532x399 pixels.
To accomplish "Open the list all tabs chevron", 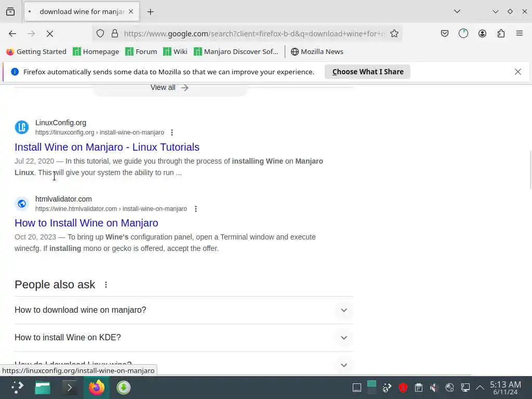I will (x=457, y=11).
